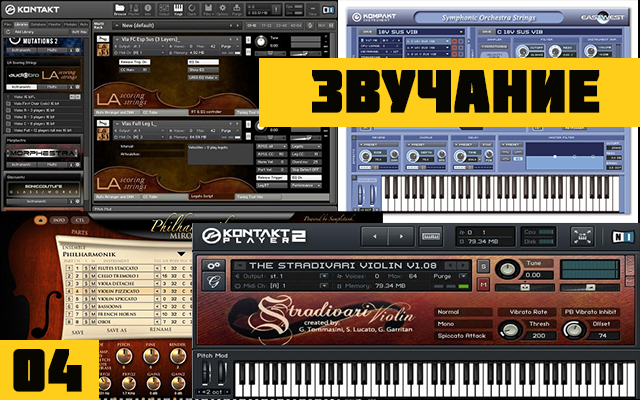Click Spiccato Attack button on Stradivari Violin
This screenshot has height=400, width=640.
(x=463, y=336)
